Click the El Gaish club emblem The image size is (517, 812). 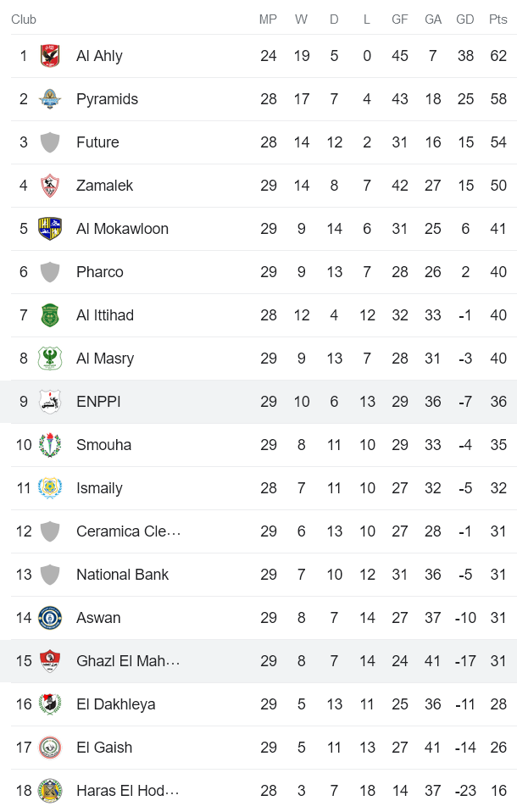click(x=50, y=747)
